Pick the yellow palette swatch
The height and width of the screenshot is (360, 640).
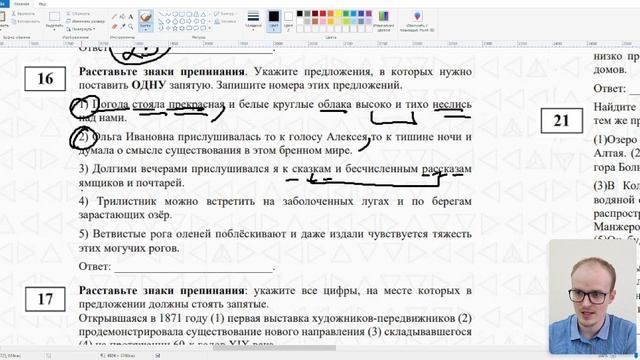338,13
